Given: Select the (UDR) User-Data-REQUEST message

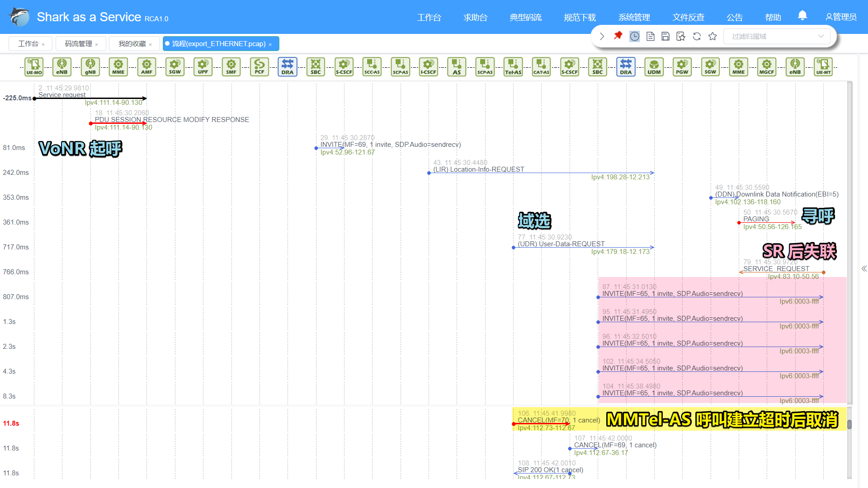Looking at the screenshot, I should click(x=561, y=244).
